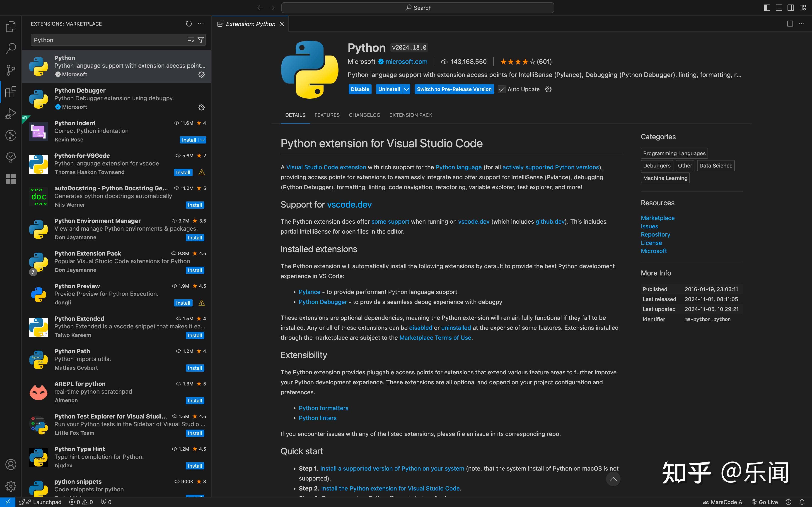
Task: Switch to the CHANGELOG tab
Action: point(364,115)
